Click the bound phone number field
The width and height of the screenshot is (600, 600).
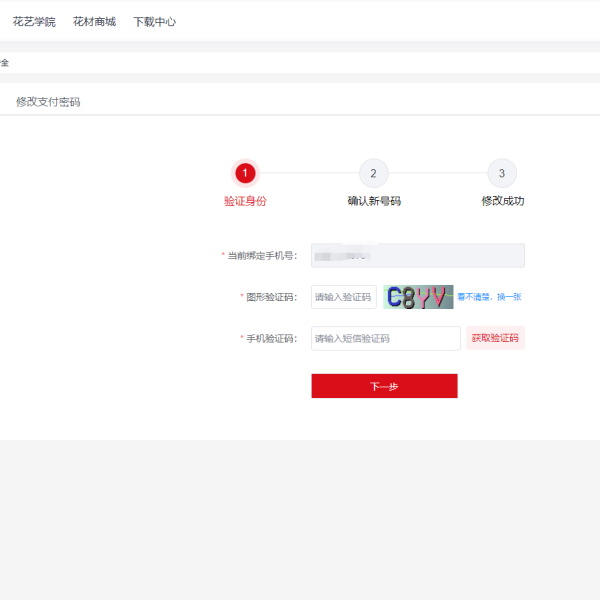click(x=417, y=256)
